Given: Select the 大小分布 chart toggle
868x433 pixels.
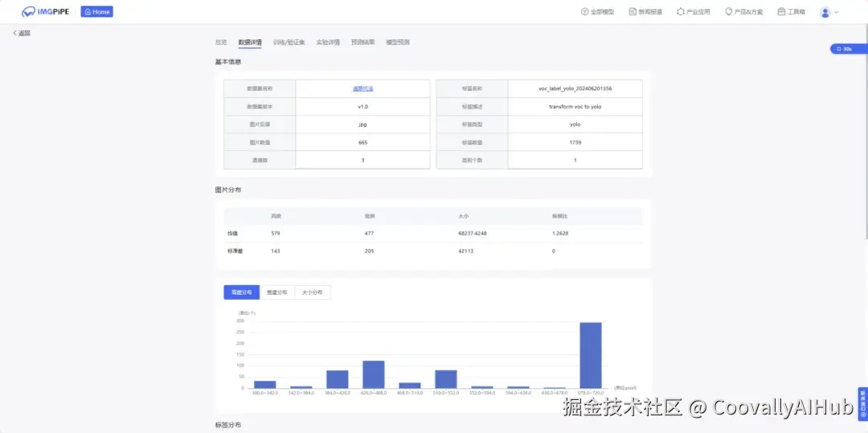Looking at the screenshot, I should point(312,292).
